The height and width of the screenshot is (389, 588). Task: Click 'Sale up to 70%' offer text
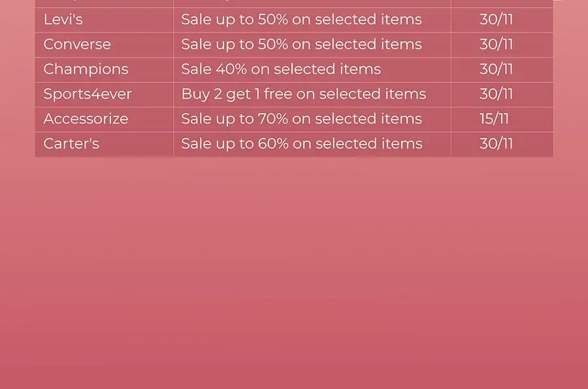click(301, 119)
